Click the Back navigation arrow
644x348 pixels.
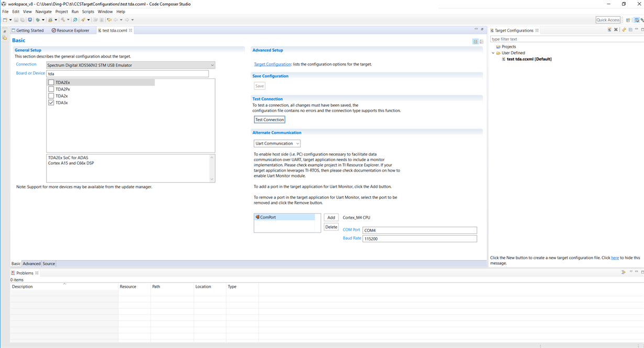pyautogui.click(x=116, y=20)
